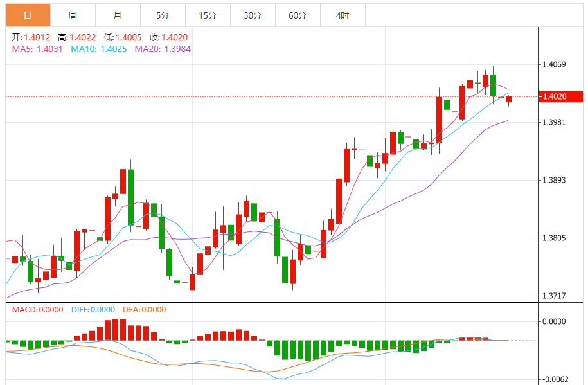Image resolution: width=588 pixels, height=385 pixels.
Task: Switch to the 4时 timeframe tab
Action: point(343,15)
